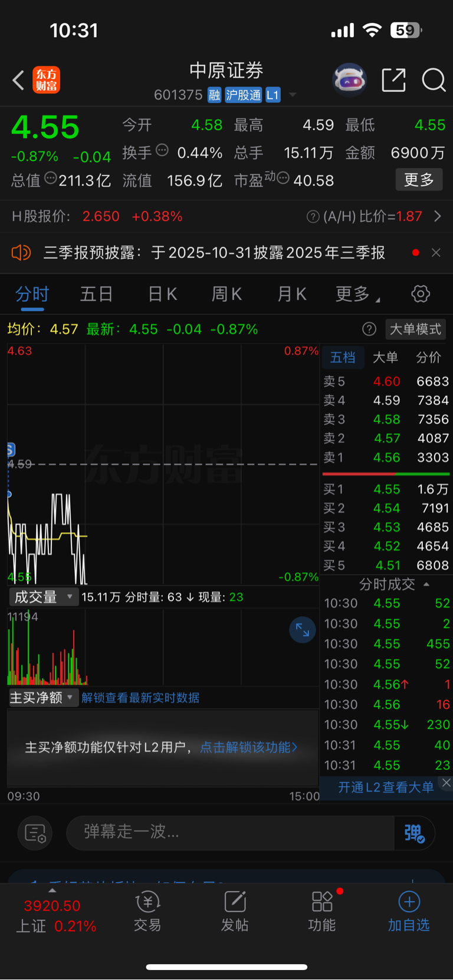
Task: Tap the 10:30 trade with volume 455
Action: tap(386, 644)
